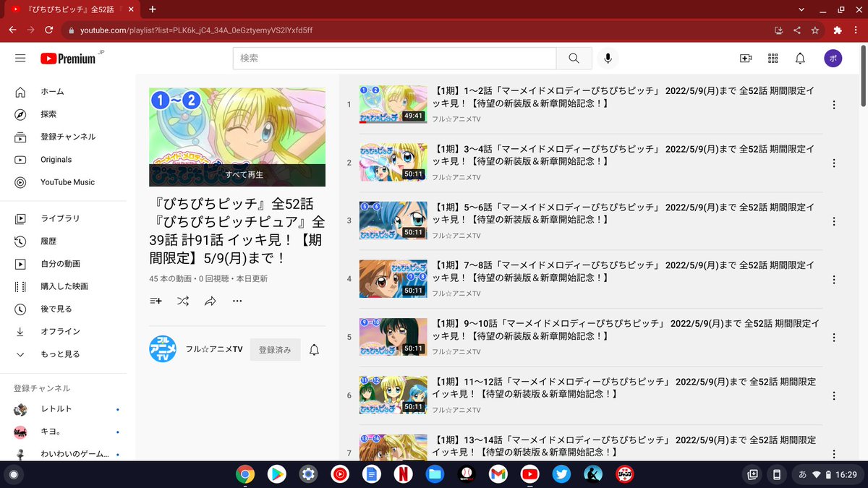
Task: Open the create video icon
Action: click(746, 59)
